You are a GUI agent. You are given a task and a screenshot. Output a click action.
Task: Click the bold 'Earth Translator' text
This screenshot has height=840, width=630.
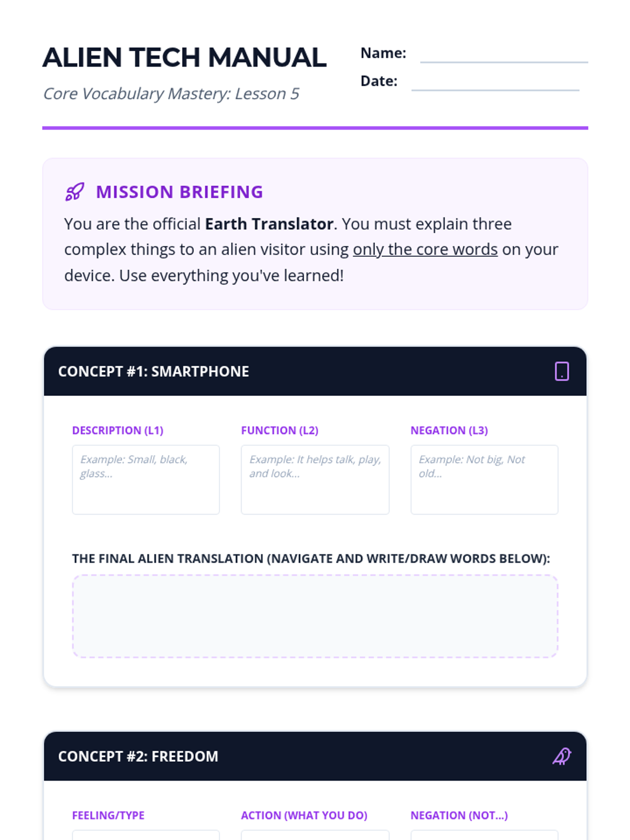click(269, 224)
